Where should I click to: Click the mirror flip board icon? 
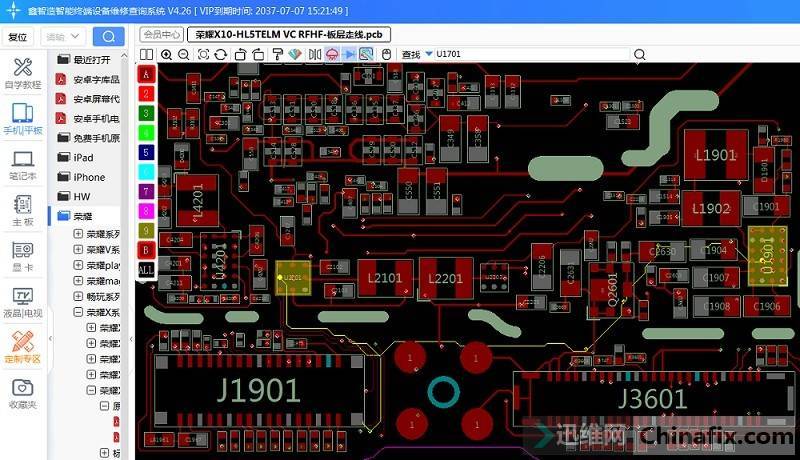(x=312, y=54)
